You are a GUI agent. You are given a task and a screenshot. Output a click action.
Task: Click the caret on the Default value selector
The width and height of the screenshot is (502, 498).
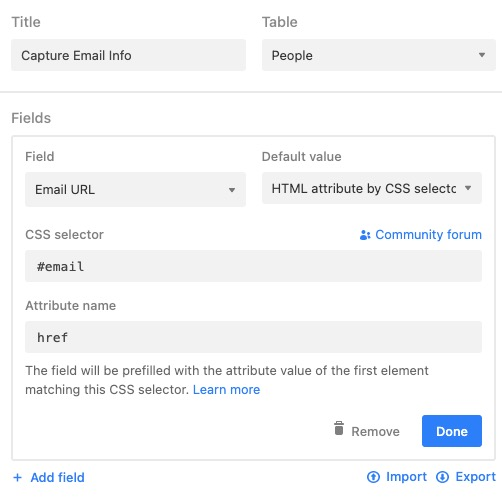(468, 188)
